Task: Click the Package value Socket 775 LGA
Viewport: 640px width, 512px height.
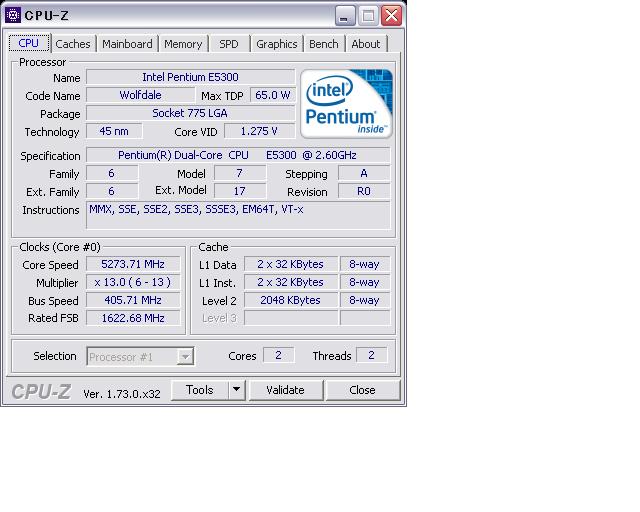Action: click(191, 113)
